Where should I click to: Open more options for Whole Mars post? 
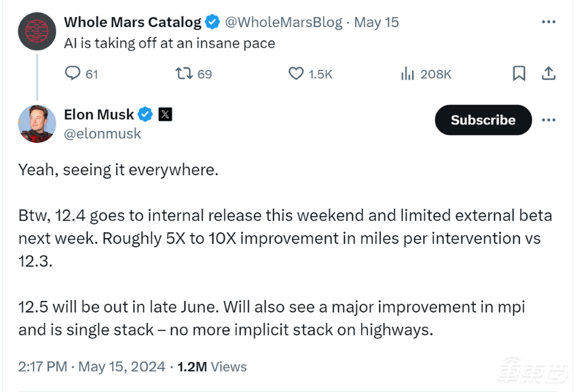click(x=548, y=22)
